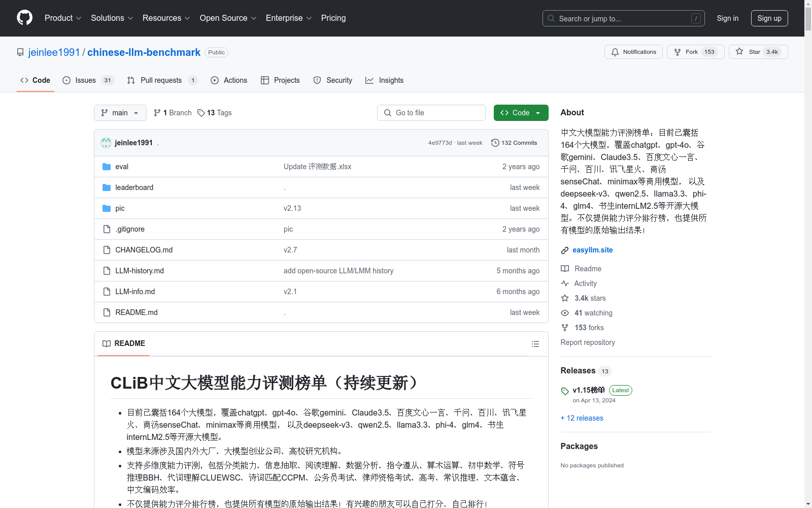Open 3.4k stars list
This screenshot has height=508, width=812.
583,298
